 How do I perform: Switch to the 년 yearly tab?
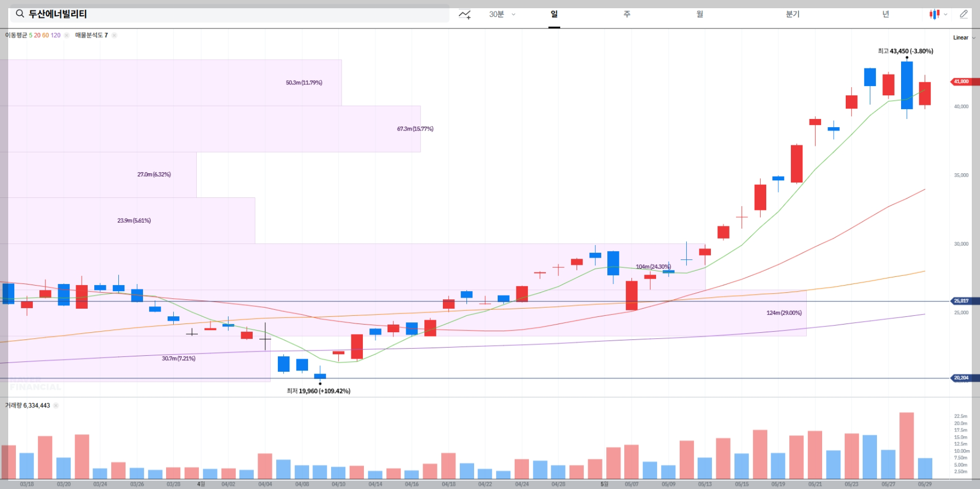pyautogui.click(x=886, y=14)
